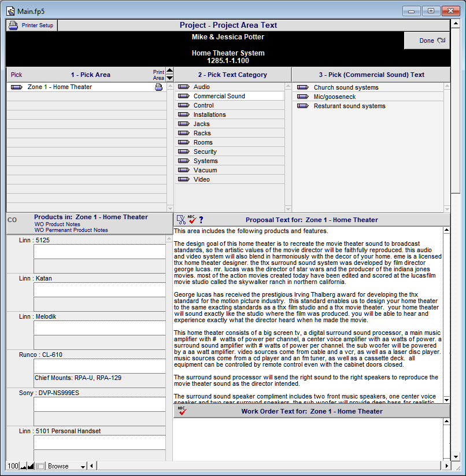Image resolution: width=466 pixels, height=476 pixels.
Task: Click the Done button
Action: tap(427, 40)
